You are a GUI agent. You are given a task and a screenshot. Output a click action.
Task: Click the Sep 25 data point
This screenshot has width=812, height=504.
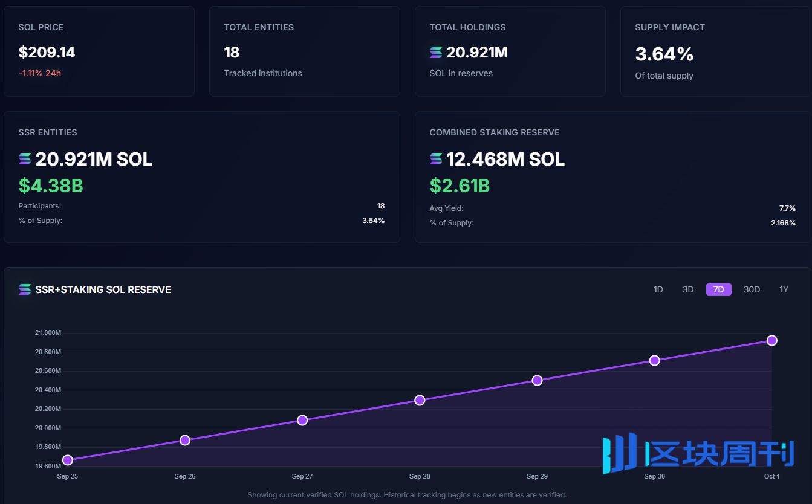[68, 460]
